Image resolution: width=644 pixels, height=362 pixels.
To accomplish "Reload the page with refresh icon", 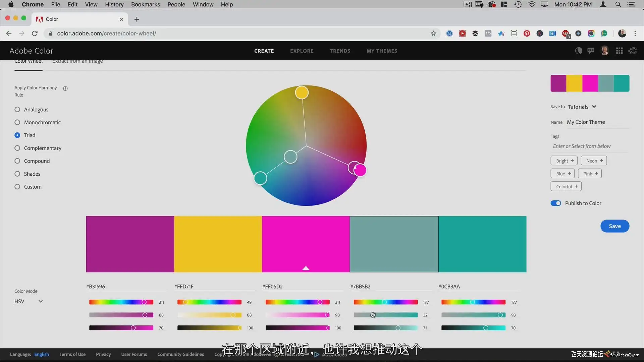I will pyautogui.click(x=35, y=33).
